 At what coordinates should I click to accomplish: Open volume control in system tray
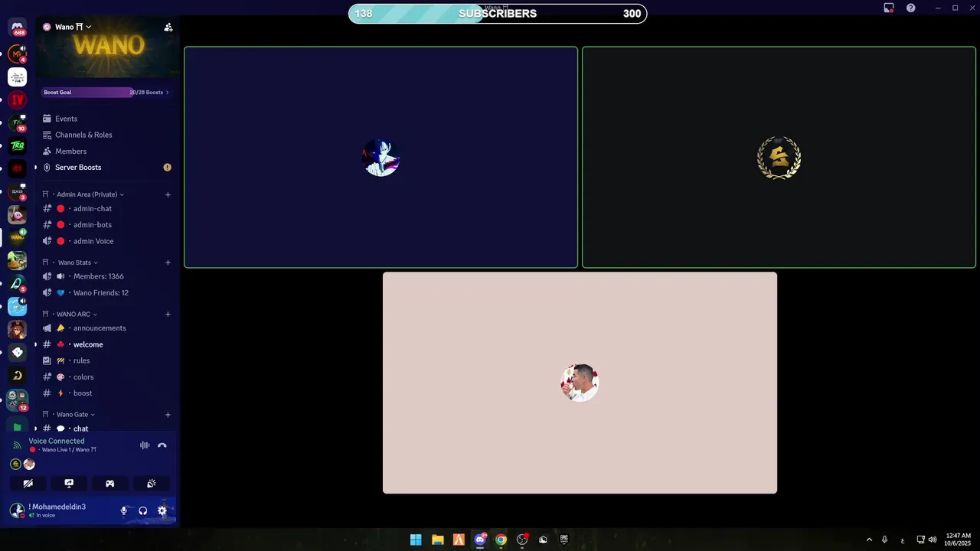(x=933, y=540)
